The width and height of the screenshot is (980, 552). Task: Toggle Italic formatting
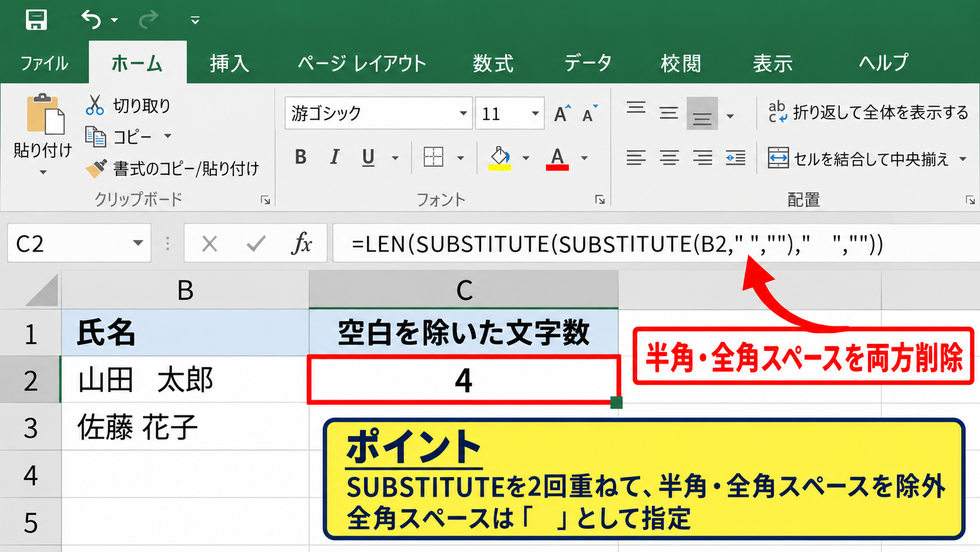click(x=335, y=157)
